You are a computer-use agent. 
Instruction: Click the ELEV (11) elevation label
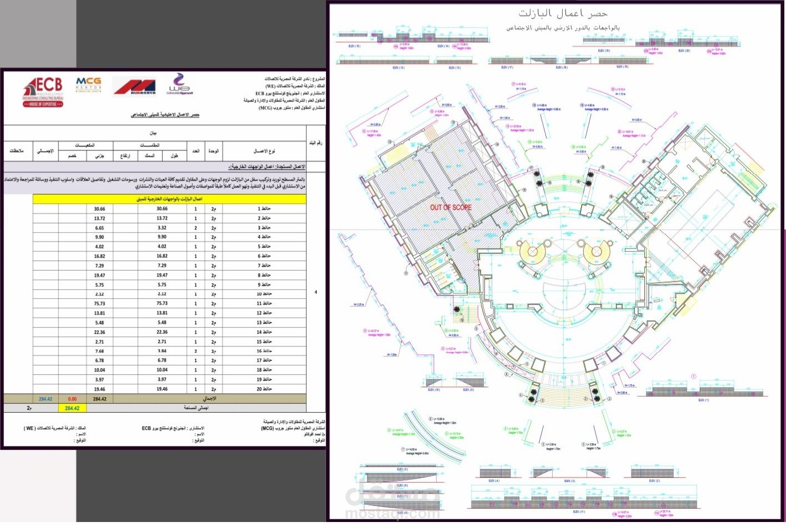coord(578,512)
